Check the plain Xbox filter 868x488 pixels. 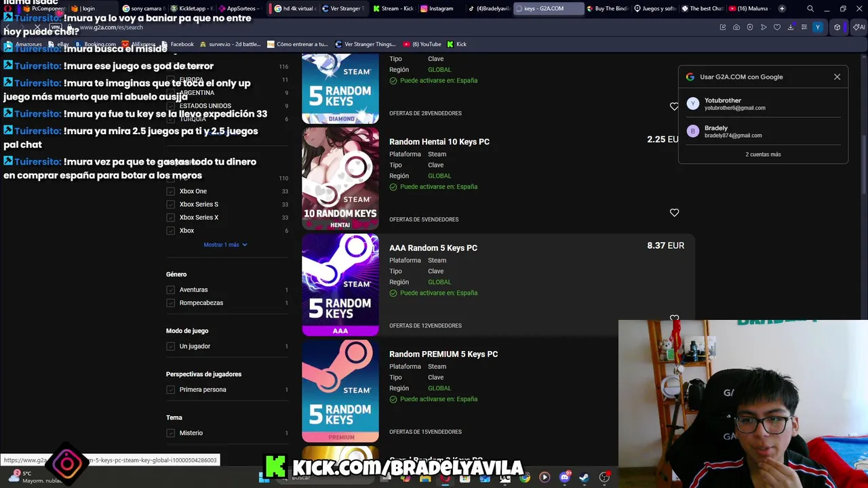coord(171,230)
